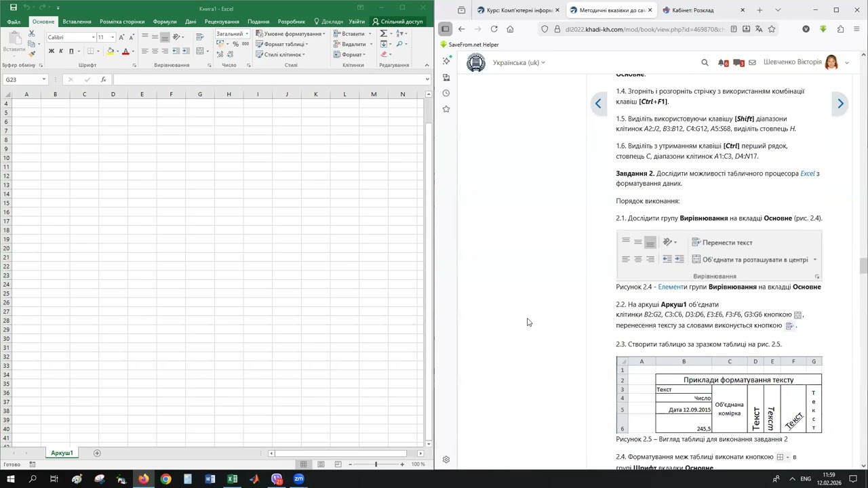The width and height of the screenshot is (868, 488).
Task: Click the Format Painter brush icon
Action: [32, 53]
